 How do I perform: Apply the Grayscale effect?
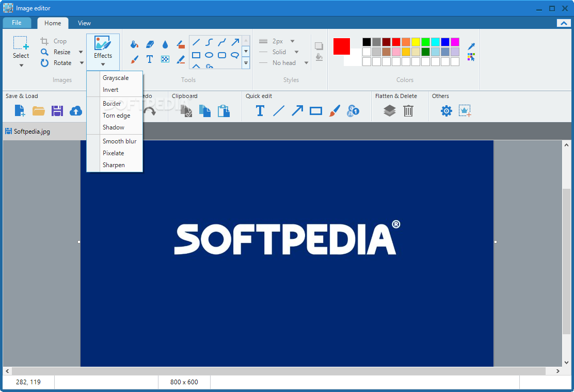[115, 78]
